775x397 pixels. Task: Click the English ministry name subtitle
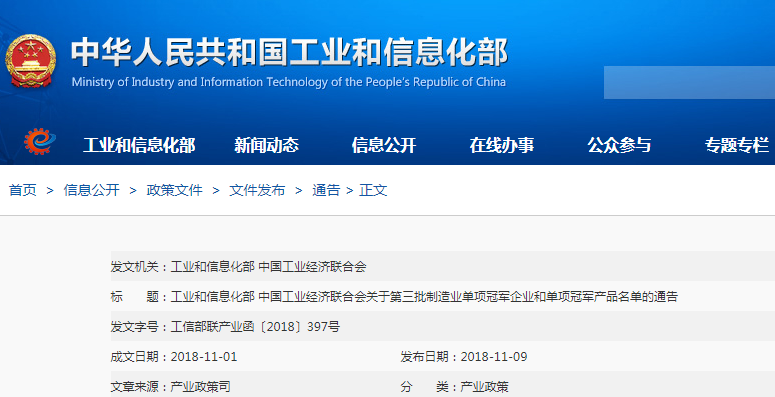[x=289, y=82]
